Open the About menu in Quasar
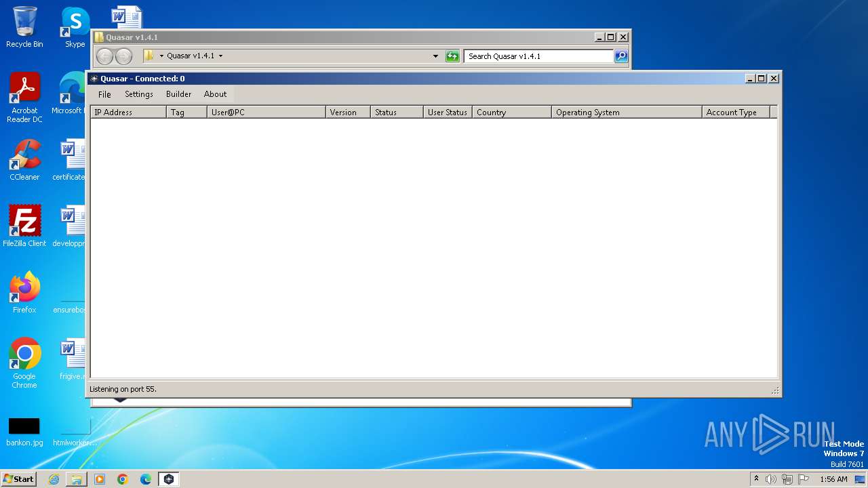868x488 pixels. (x=215, y=94)
